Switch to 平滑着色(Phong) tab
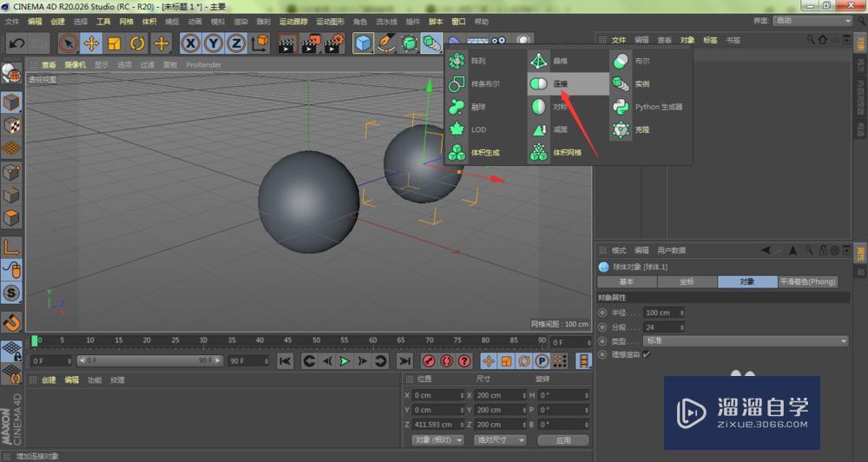 pos(807,281)
